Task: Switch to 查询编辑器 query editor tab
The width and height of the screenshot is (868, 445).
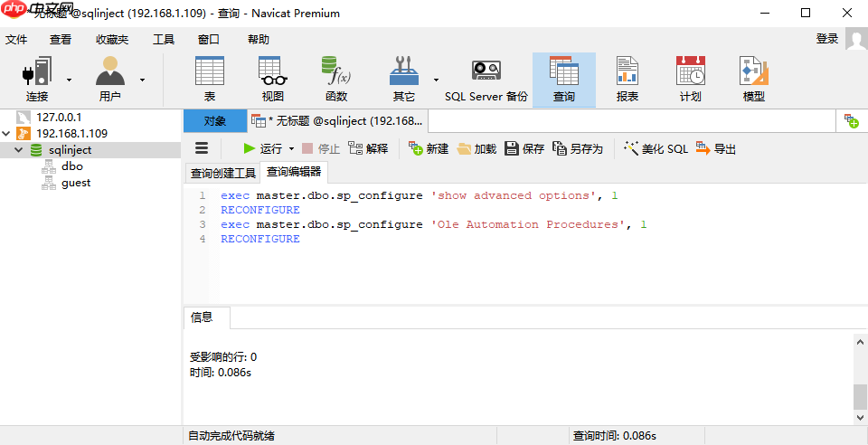Action: pos(294,172)
